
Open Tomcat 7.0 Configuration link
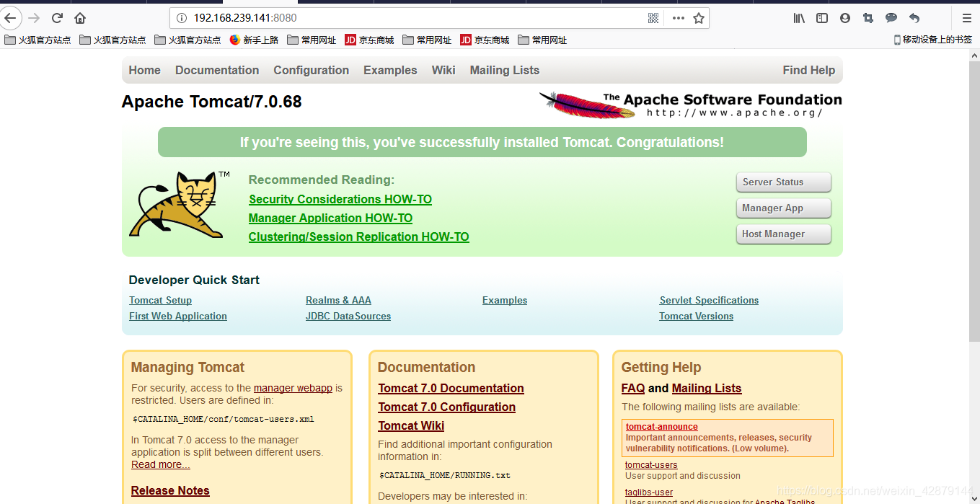[446, 407]
